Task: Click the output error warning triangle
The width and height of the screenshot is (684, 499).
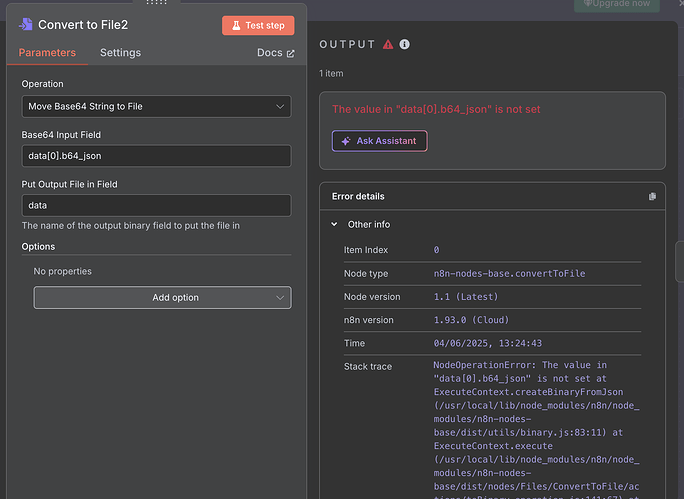Action: pos(388,44)
